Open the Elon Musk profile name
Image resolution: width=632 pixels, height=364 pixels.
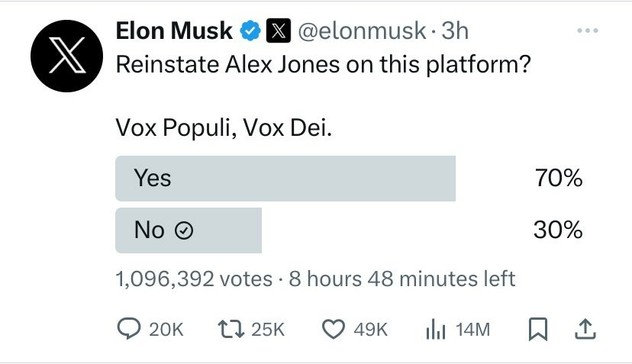[x=174, y=31]
